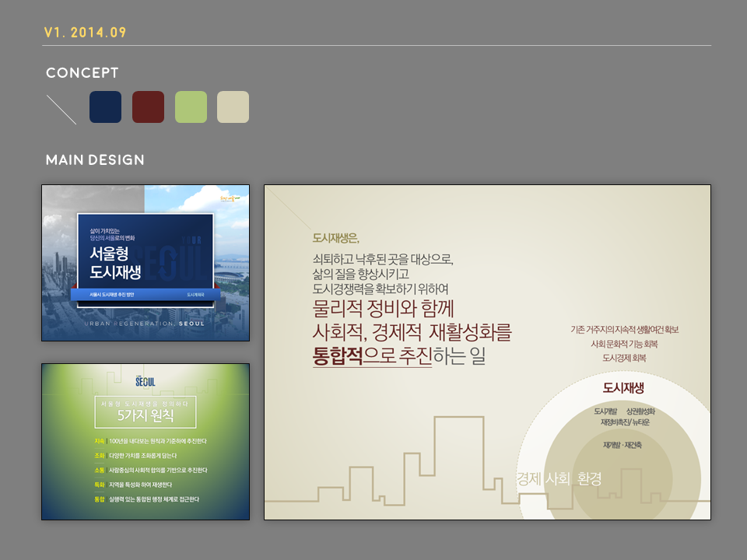
Task: Click the underlined '통합적으로 추진하는 일' line
Action: (398, 356)
